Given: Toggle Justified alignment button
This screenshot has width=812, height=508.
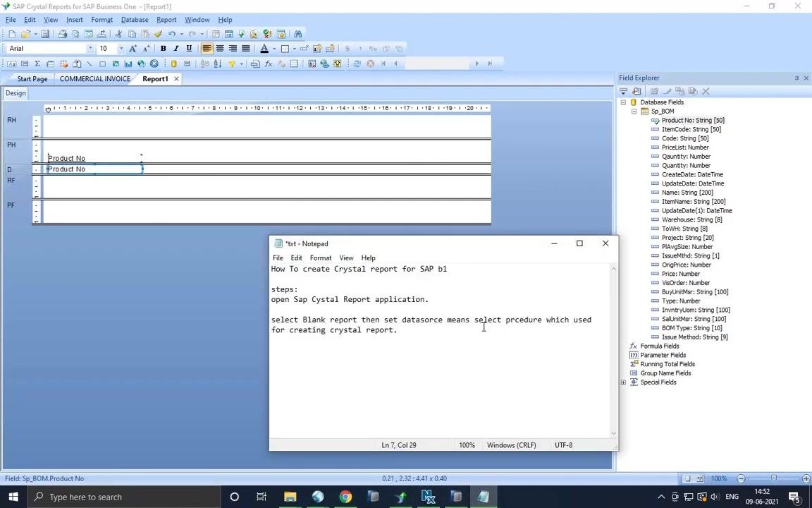Looking at the screenshot, I should pos(245,49).
